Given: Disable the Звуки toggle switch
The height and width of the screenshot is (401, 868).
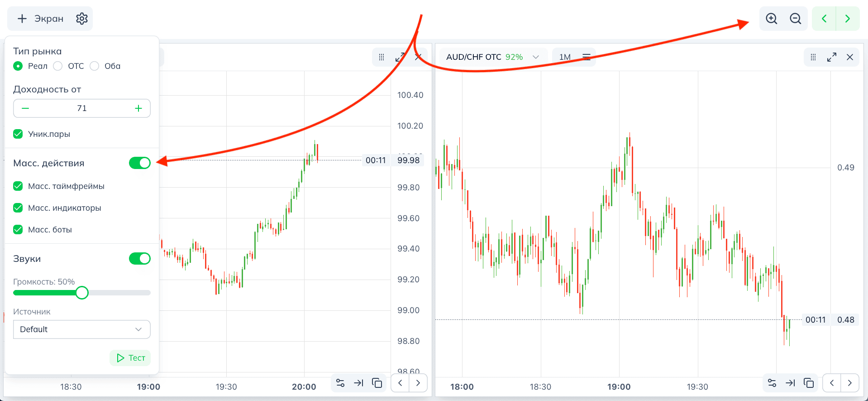Looking at the screenshot, I should pos(139,259).
